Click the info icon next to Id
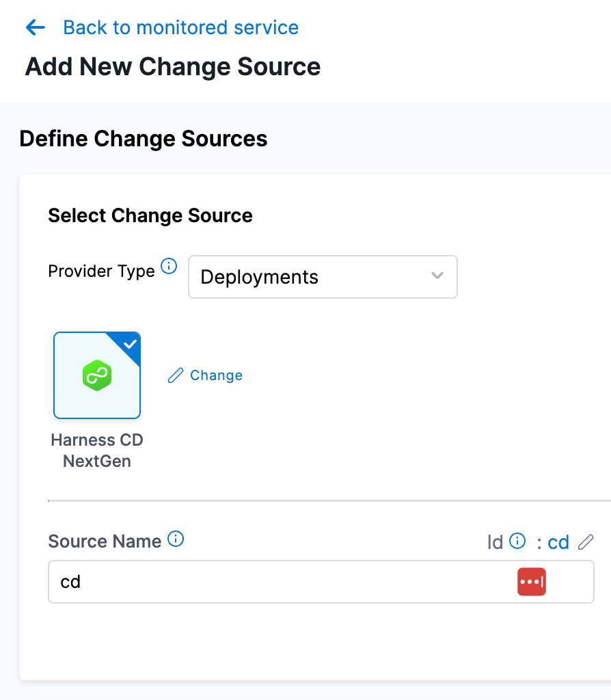The width and height of the screenshot is (611, 700). point(518,541)
